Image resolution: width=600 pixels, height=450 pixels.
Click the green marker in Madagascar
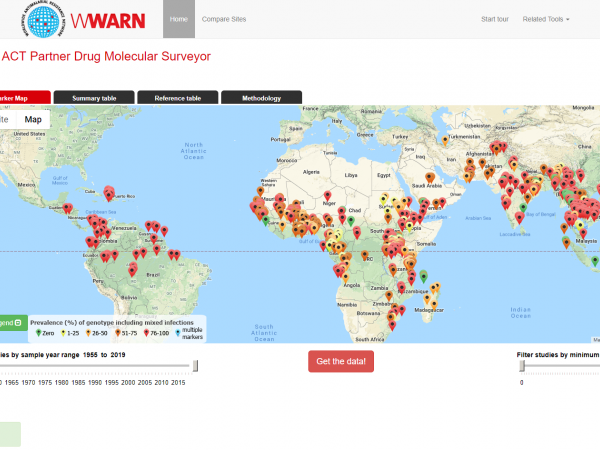(421, 276)
